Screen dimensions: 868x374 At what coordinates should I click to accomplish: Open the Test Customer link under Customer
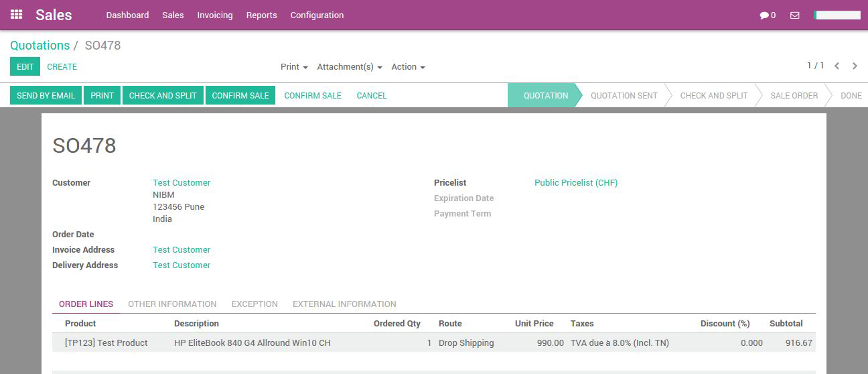click(x=182, y=182)
